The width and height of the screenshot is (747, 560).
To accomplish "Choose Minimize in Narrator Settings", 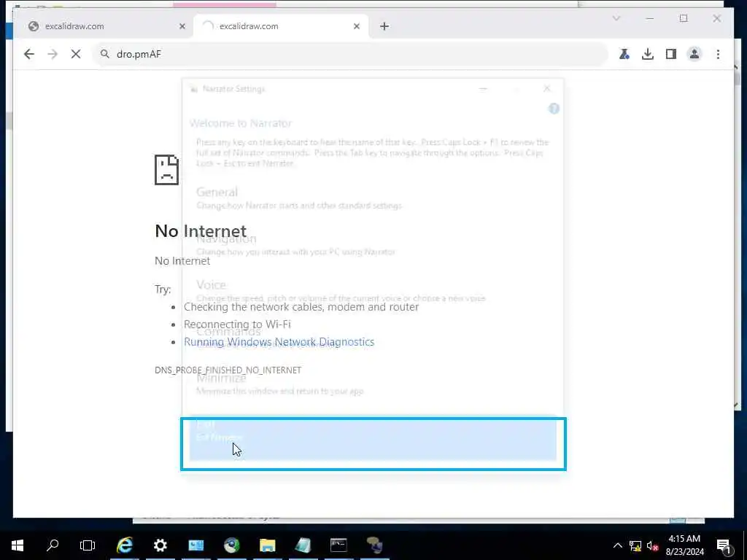I will (373, 384).
